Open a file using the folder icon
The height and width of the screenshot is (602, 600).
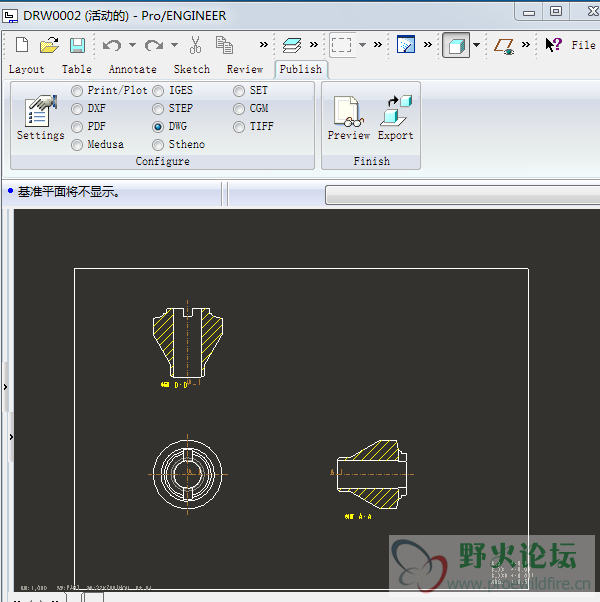50,45
